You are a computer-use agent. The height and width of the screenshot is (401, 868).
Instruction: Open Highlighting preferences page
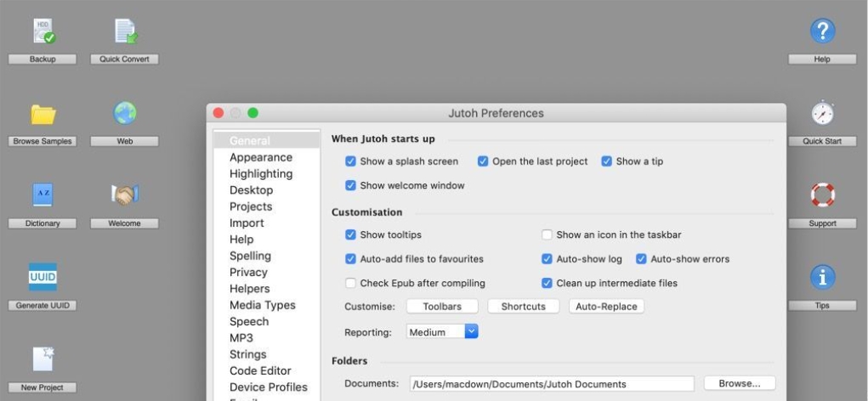(266, 173)
